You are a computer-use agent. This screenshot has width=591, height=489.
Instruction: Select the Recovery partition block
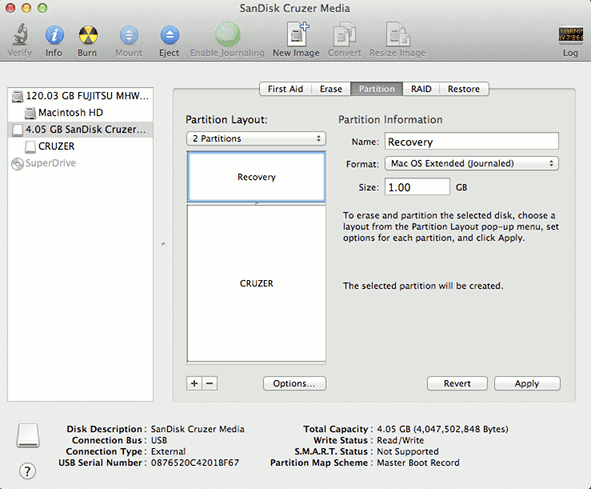pyautogui.click(x=256, y=177)
